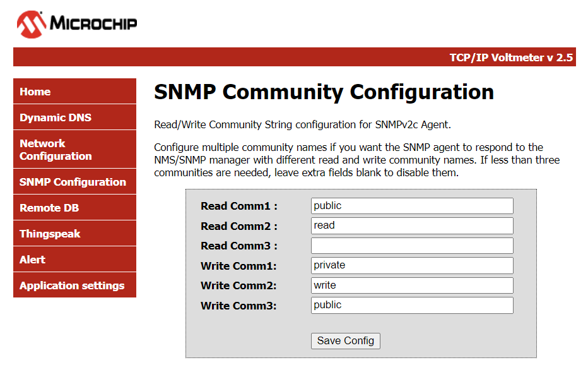The height and width of the screenshot is (372, 588).
Task: Click the SNMP Community Configuration heading
Action: [x=324, y=92]
